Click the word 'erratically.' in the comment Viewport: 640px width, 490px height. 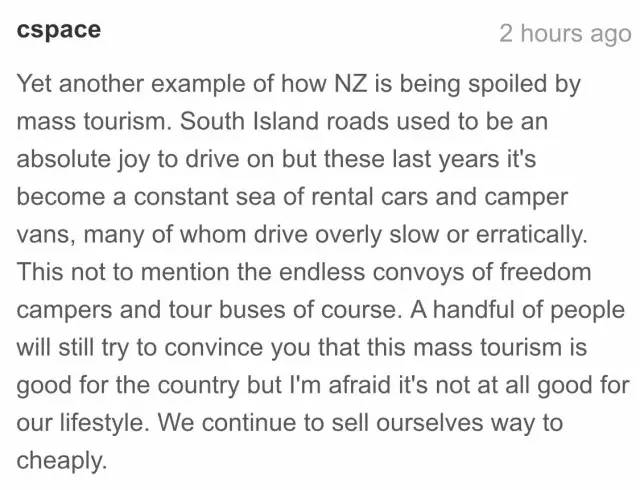click(532, 235)
